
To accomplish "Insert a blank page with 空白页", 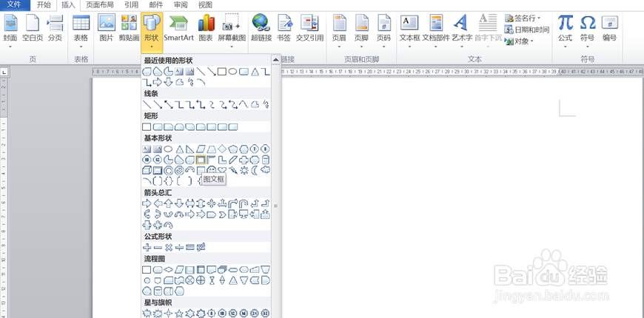I will point(33,28).
